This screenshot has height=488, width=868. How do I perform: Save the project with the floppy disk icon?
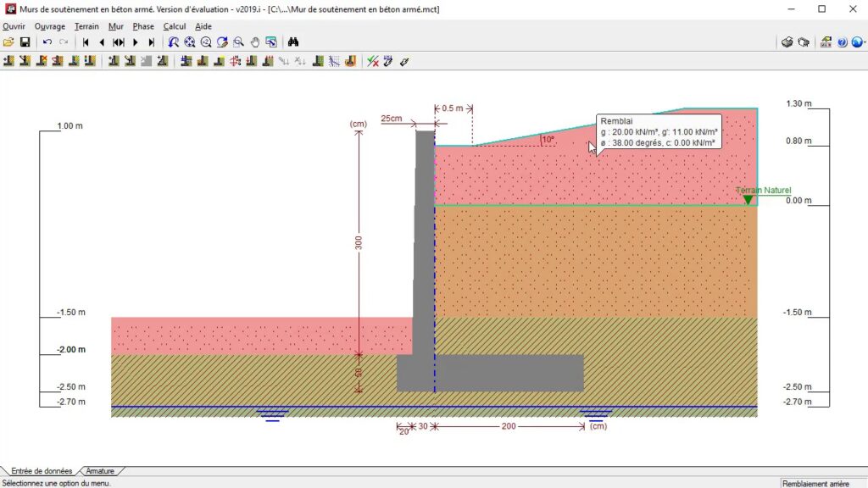point(25,42)
